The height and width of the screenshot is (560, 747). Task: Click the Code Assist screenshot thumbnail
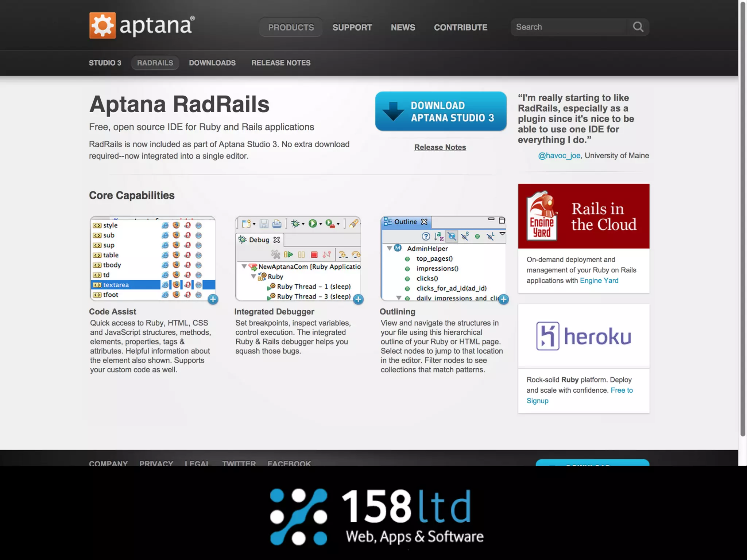tap(152, 258)
